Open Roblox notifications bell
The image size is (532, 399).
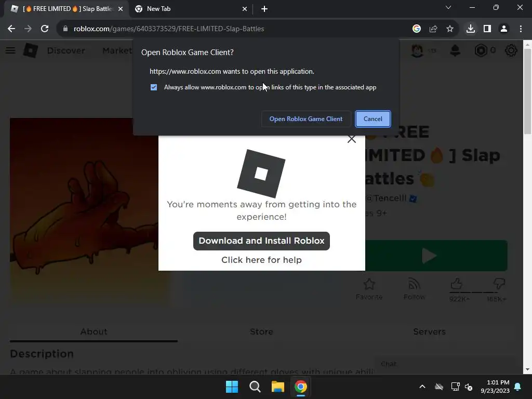455,50
